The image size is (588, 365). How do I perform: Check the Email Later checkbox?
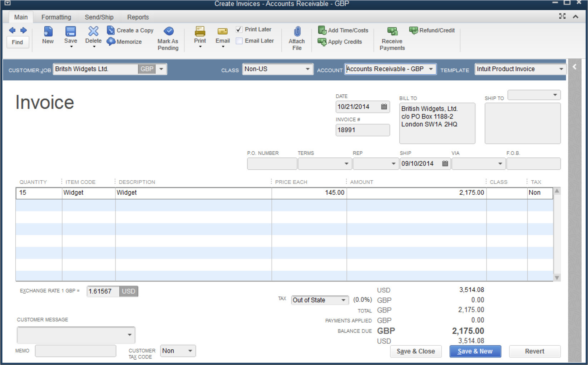coord(239,41)
